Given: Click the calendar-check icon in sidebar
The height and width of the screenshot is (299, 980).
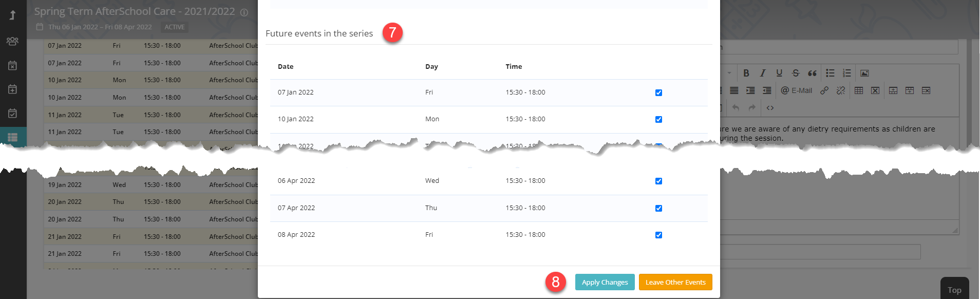Looking at the screenshot, I should point(13,113).
